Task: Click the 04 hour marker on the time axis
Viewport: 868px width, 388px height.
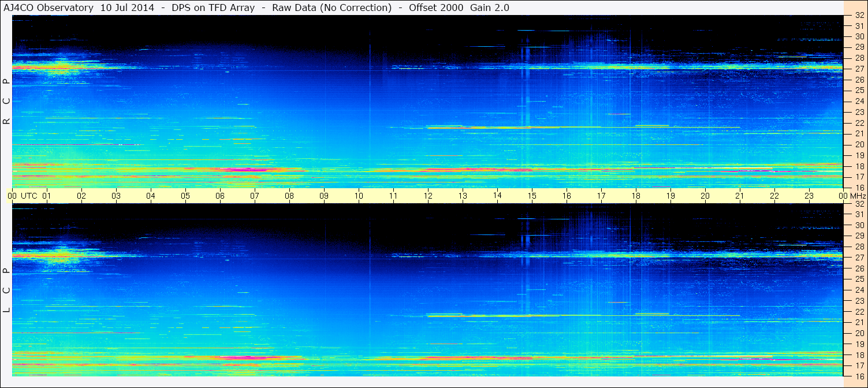Action: click(x=151, y=196)
